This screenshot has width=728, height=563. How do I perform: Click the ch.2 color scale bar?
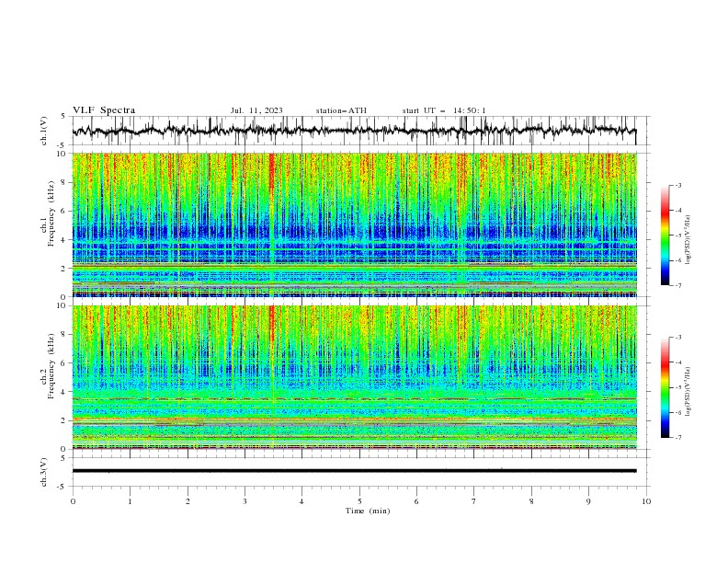click(665, 387)
